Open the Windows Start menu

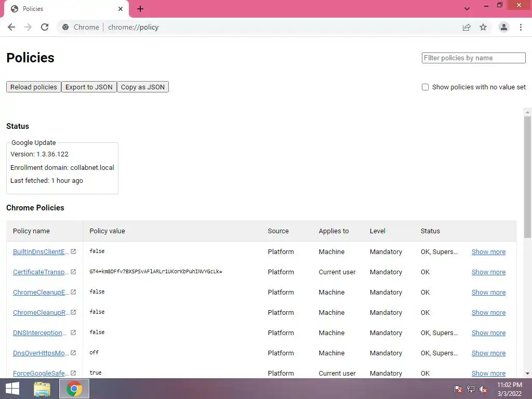coord(12,389)
